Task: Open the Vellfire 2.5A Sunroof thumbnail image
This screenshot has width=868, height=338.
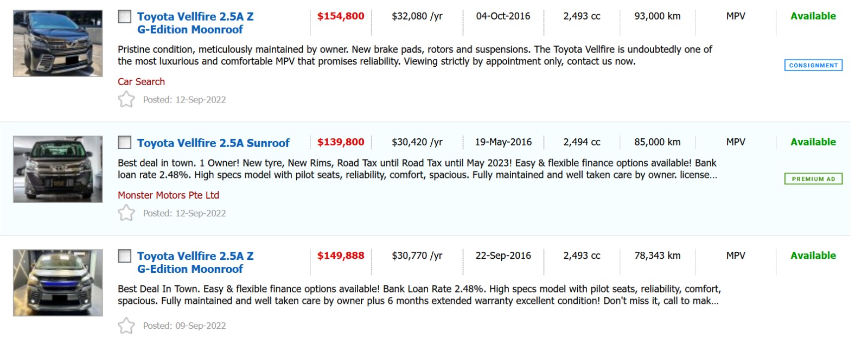Action: pyautogui.click(x=58, y=169)
